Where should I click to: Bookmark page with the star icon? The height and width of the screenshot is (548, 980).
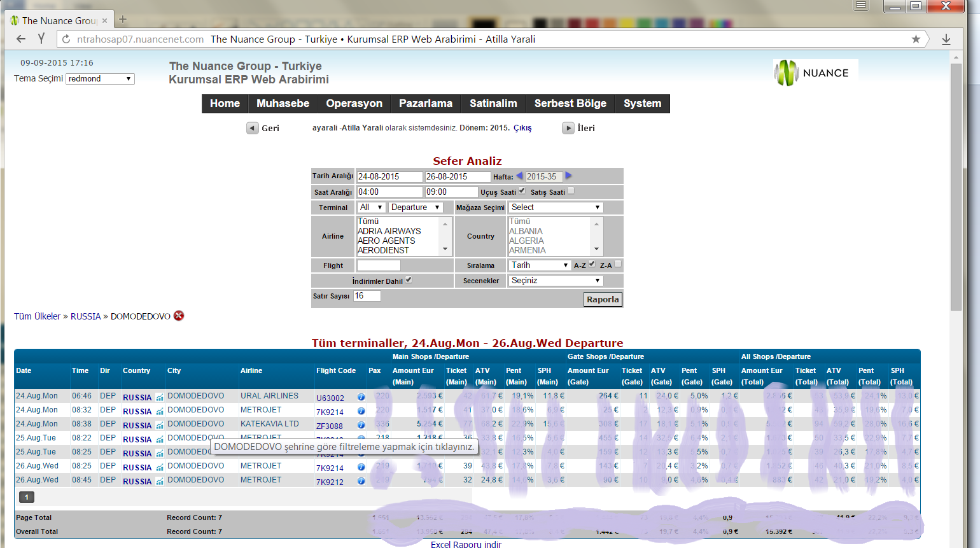click(916, 39)
